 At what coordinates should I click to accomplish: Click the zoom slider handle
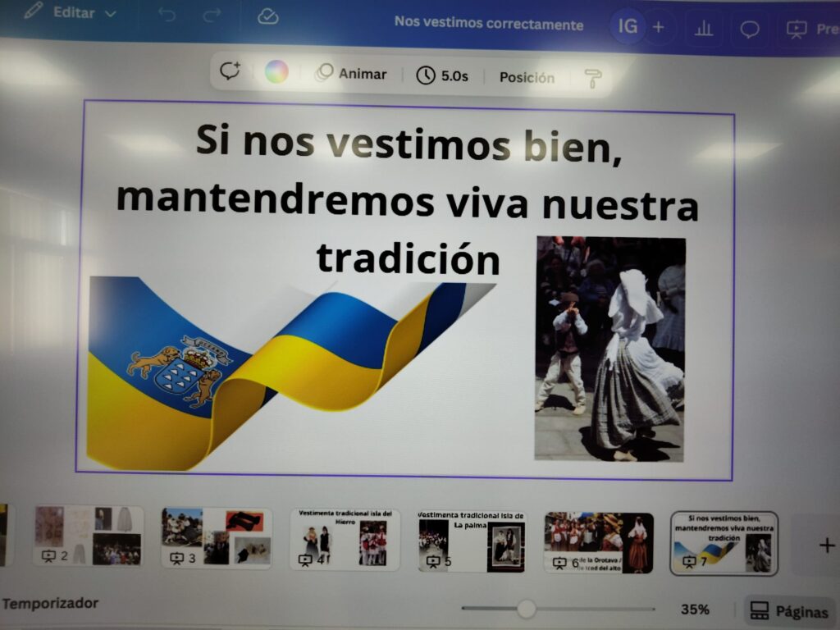pyautogui.click(x=527, y=609)
